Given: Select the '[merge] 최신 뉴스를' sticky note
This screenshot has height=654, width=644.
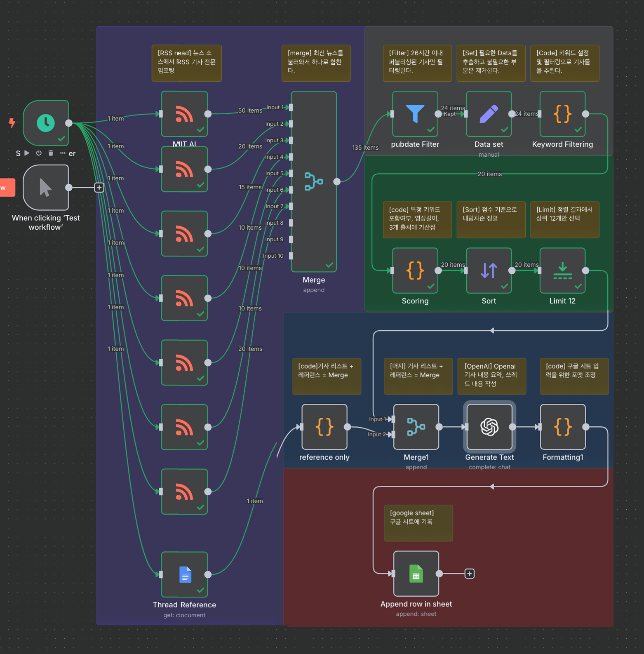Looking at the screenshot, I should pyautogui.click(x=316, y=63).
